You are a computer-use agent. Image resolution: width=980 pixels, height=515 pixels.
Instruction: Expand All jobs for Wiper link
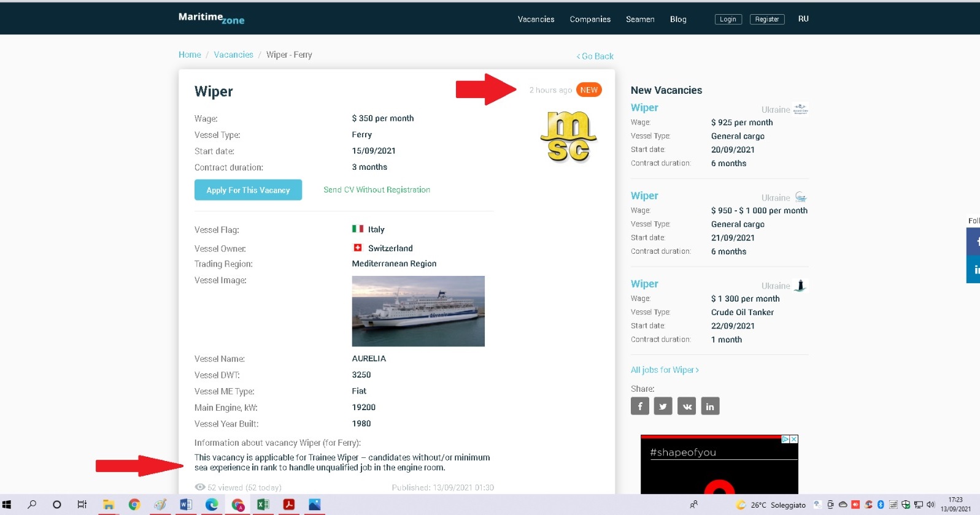[665, 370]
